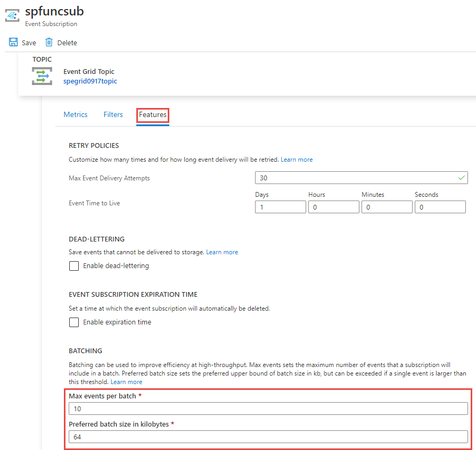
Task: Open the spegrid0917topic link
Action: click(x=90, y=81)
